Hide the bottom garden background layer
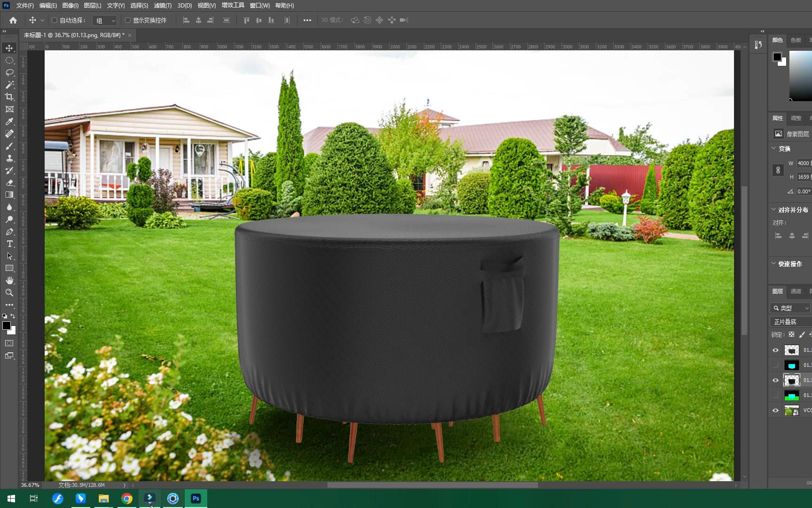Screen dimensions: 812x508 pyautogui.click(x=775, y=410)
